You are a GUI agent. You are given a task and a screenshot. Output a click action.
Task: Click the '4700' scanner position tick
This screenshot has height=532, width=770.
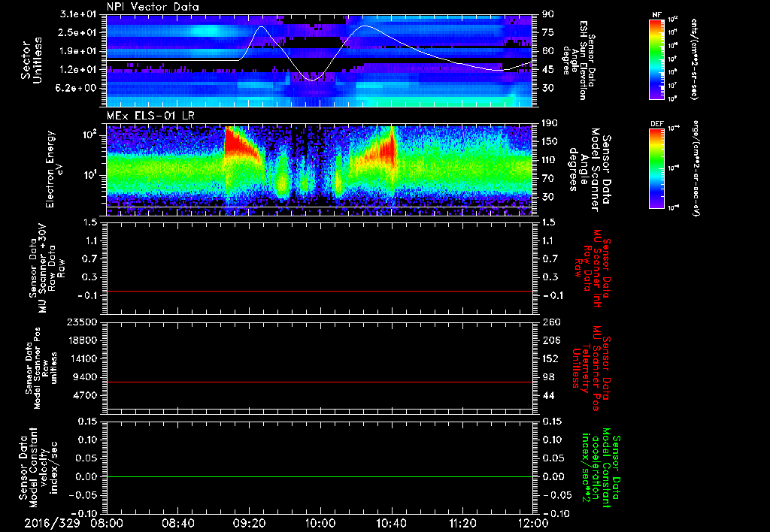[84, 395]
